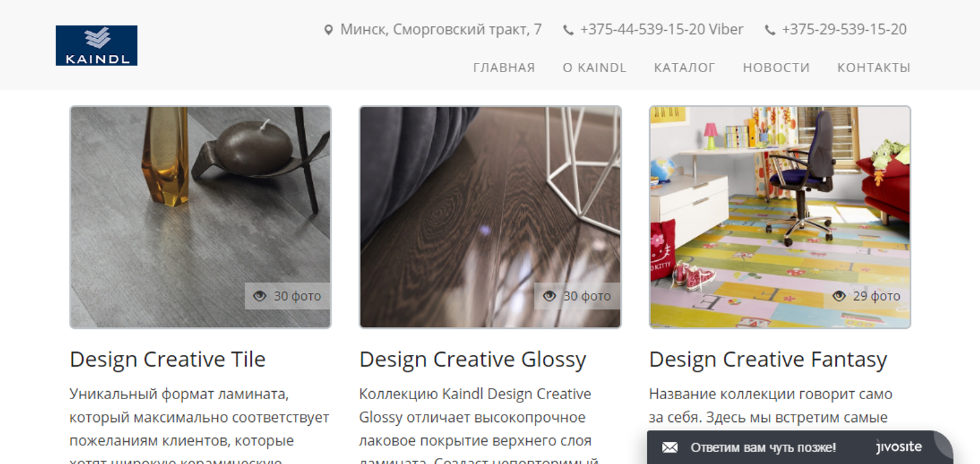This screenshot has width=980, height=464.
Task: Open the Design Creative Fantasy heading link
Action: coord(768,360)
